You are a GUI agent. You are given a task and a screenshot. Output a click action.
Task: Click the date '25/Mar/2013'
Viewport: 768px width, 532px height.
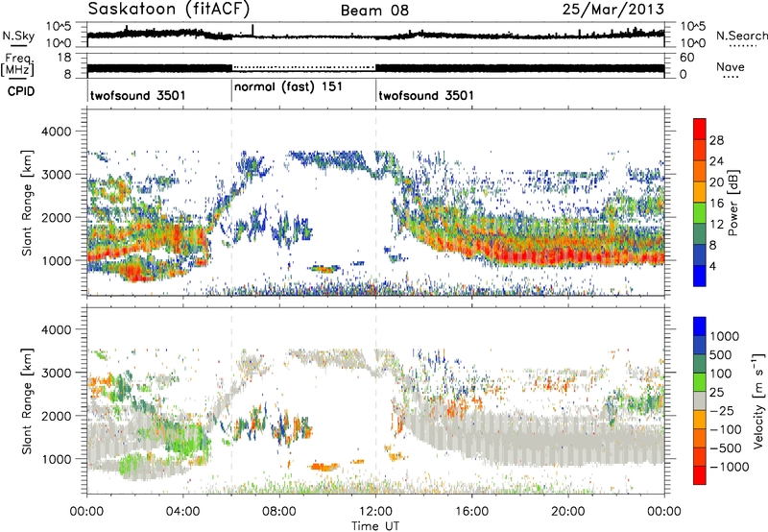point(613,10)
